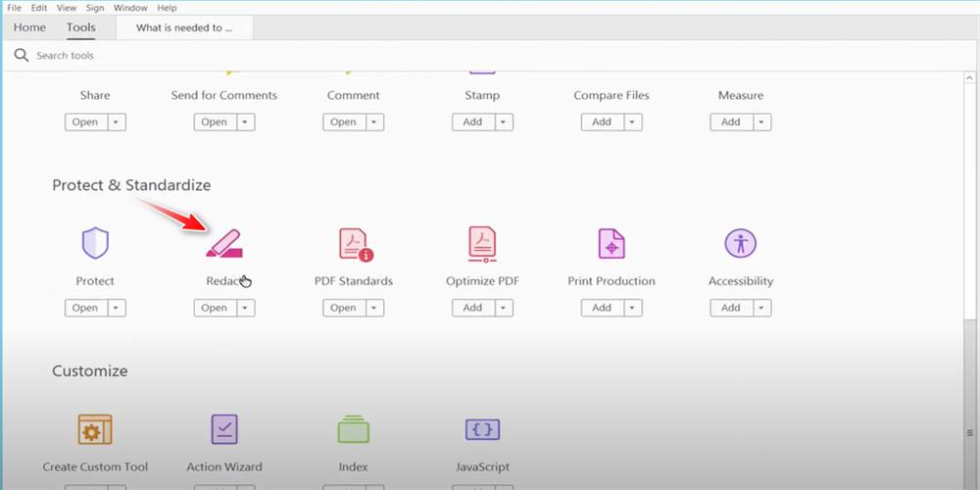Expand dropdown arrow beside Optimize PDF Add
Screen dimensions: 980x490
(x=505, y=308)
